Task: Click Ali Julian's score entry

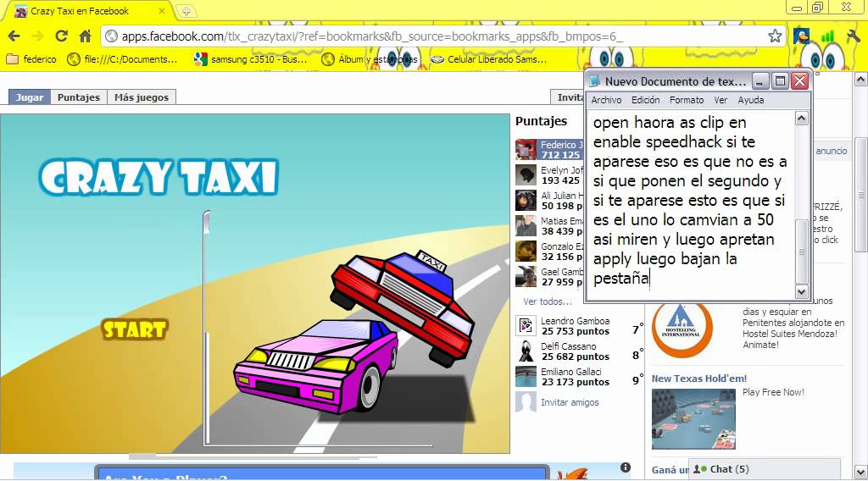Action: click(549, 200)
